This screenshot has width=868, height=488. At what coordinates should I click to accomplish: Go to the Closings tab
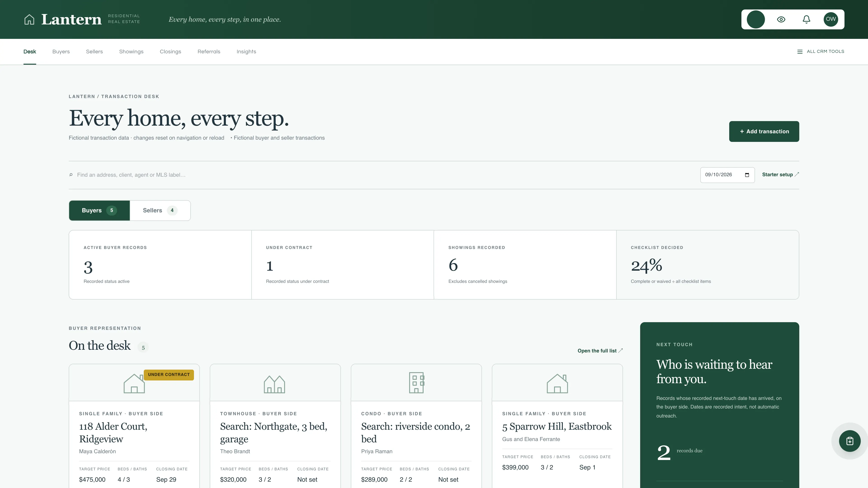tap(170, 52)
